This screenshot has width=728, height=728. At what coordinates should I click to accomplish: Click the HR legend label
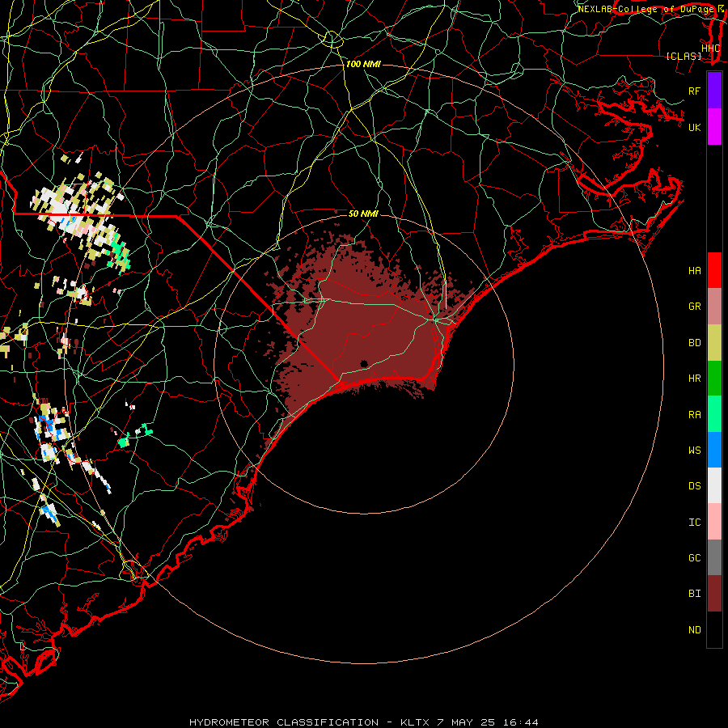click(x=694, y=379)
